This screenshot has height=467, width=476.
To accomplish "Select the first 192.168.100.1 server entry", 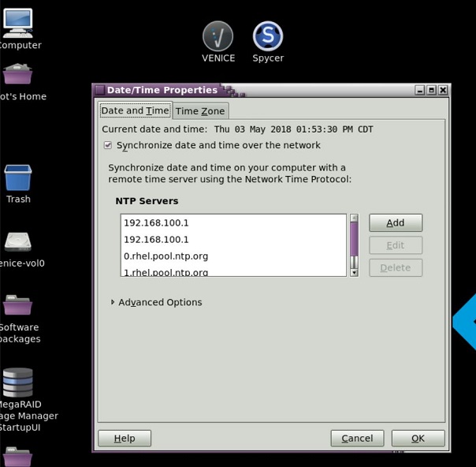I will [233, 223].
